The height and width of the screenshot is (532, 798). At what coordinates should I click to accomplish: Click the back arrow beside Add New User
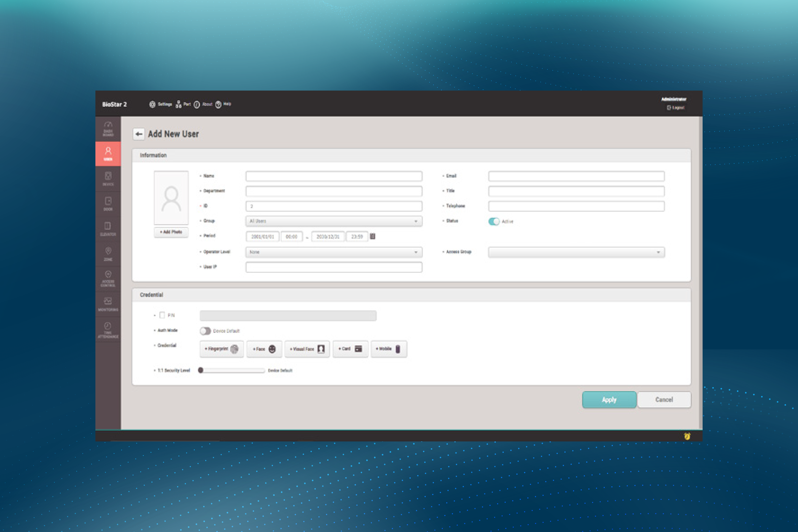point(139,134)
